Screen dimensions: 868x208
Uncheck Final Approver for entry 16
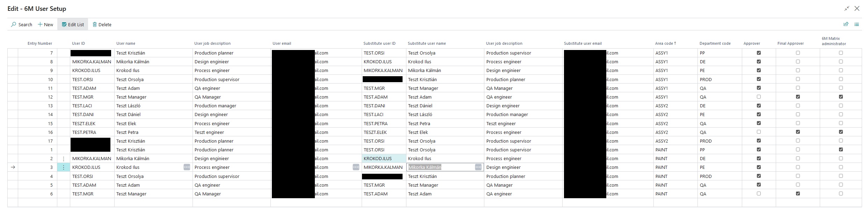[x=798, y=132]
